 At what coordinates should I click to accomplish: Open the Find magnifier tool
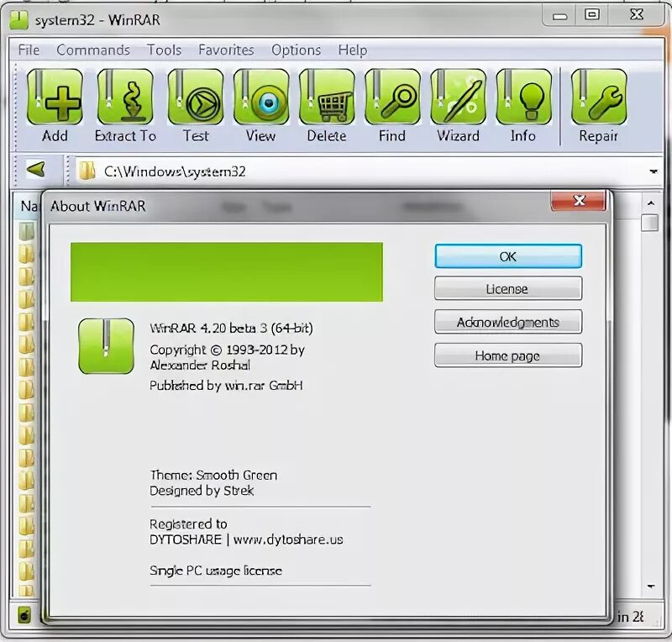pyautogui.click(x=392, y=97)
